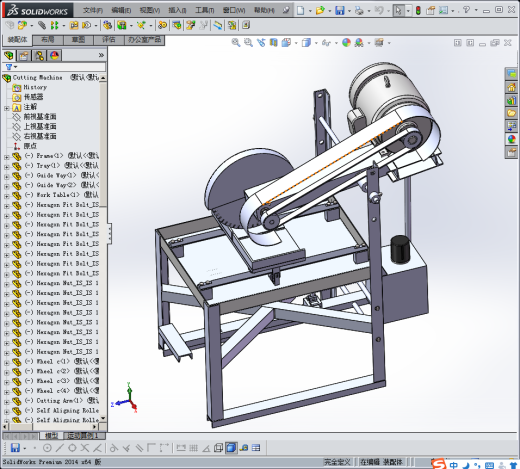Open the 文件(F) menu
The width and height of the screenshot is (520, 469).
[x=93, y=11]
